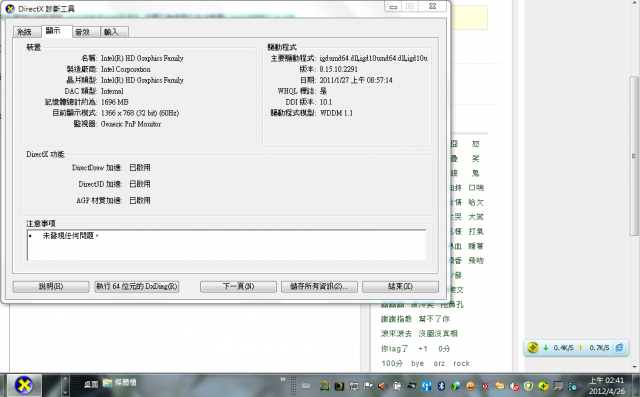Click the yellow smiley face tray icon

click(x=470, y=386)
